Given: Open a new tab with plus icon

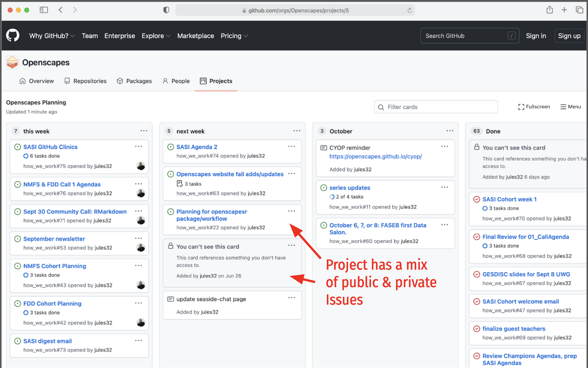Looking at the screenshot, I should (564, 10).
